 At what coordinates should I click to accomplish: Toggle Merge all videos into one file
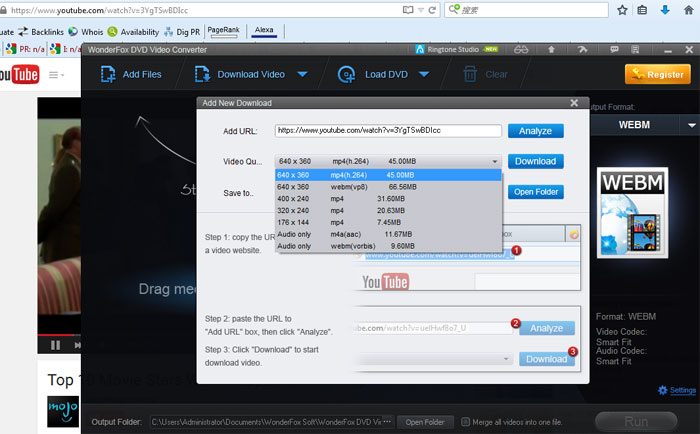[x=465, y=421]
